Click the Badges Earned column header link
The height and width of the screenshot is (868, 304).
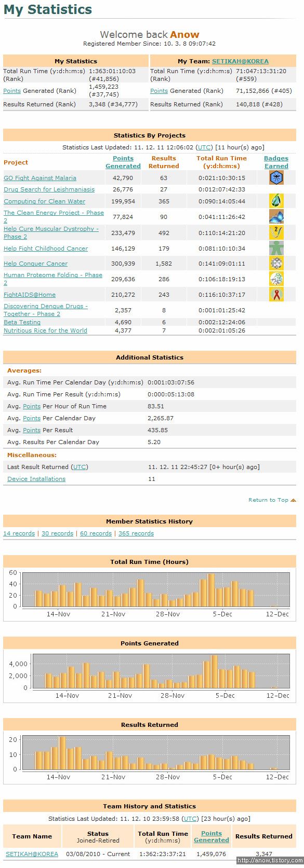tap(276, 162)
